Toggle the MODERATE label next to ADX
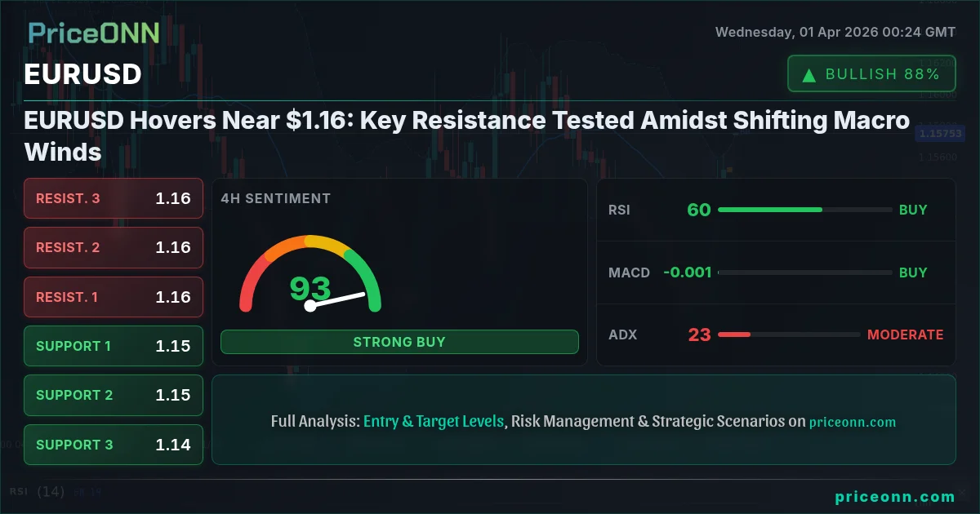Viewport: 980px width, 514px height. [906, 335]
